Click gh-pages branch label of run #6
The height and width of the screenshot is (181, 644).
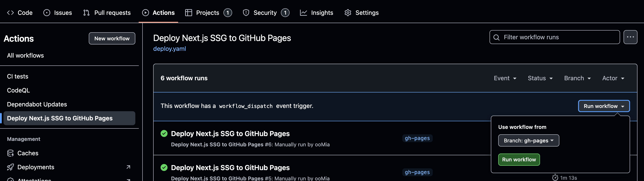coord(417,138)
